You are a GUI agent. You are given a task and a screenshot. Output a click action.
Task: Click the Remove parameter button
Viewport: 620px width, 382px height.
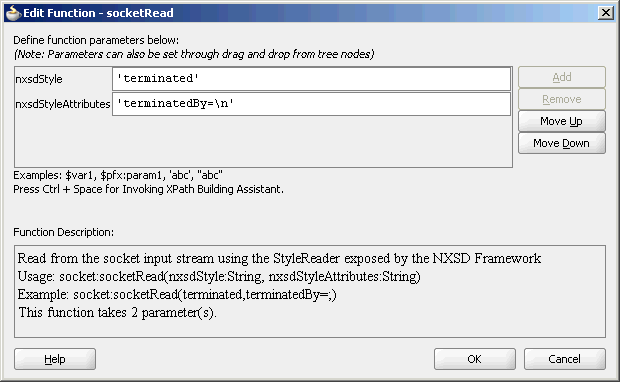coord(561,99)
